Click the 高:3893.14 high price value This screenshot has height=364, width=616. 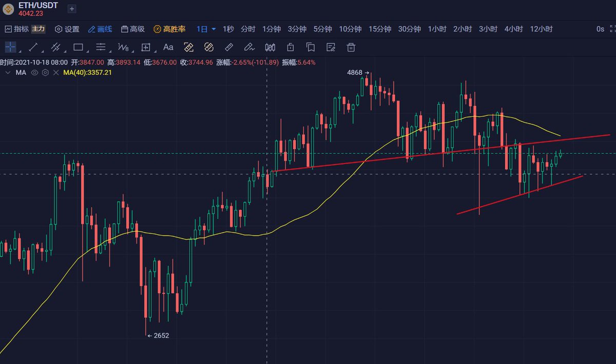coord(124,62)
